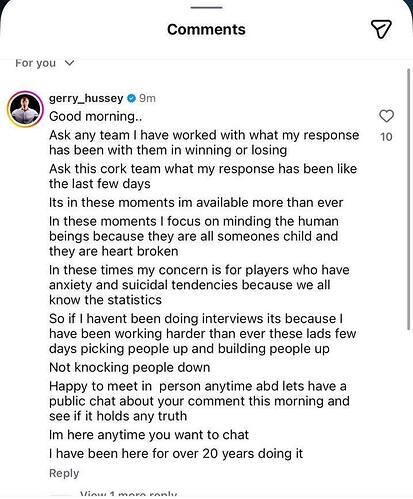Open gerry_hussey's profile picture avatar
This screenshot has width=413, height=499.
(25, 109)
